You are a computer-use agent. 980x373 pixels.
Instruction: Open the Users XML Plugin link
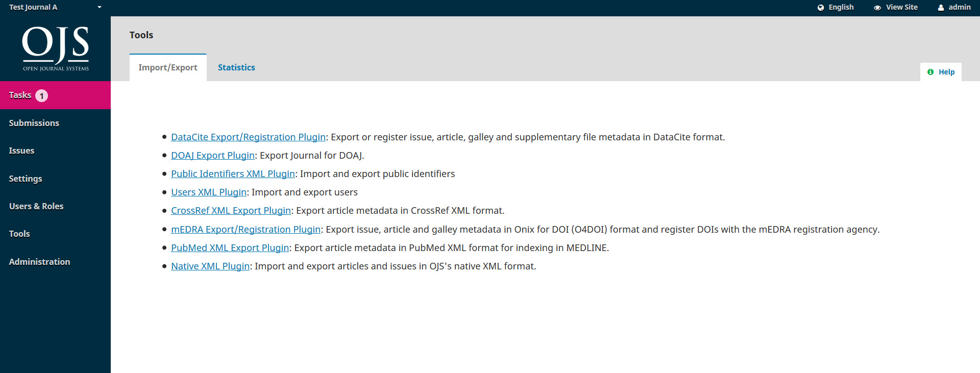pyautogui.click(x=209, y=192)
